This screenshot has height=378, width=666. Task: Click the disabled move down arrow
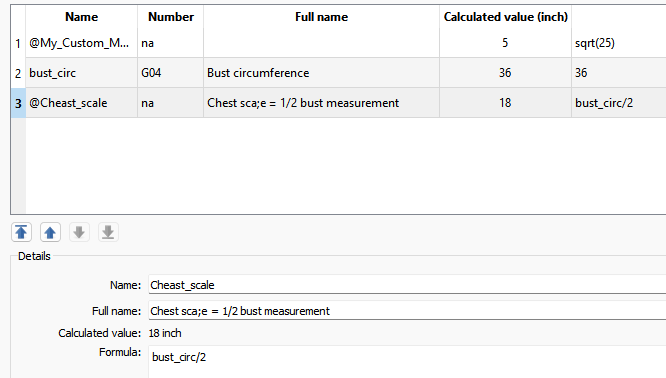click(x=79, y=232)
